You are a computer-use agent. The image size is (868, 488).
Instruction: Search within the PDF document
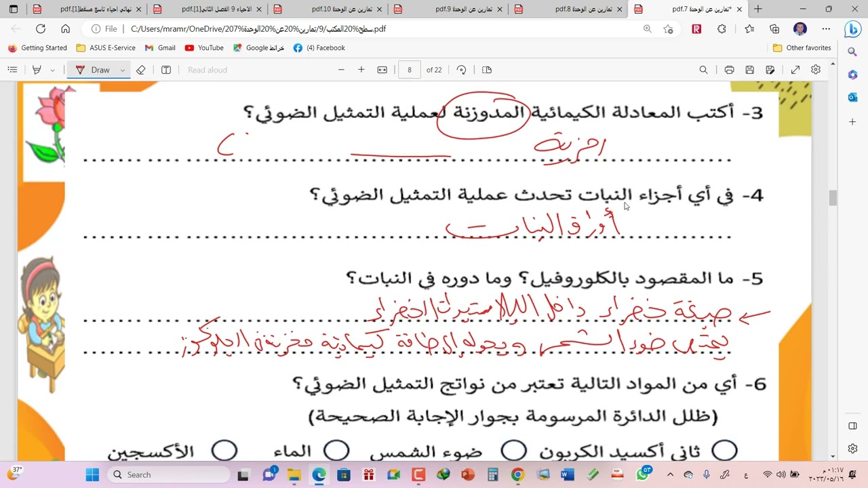click(703, 70)
